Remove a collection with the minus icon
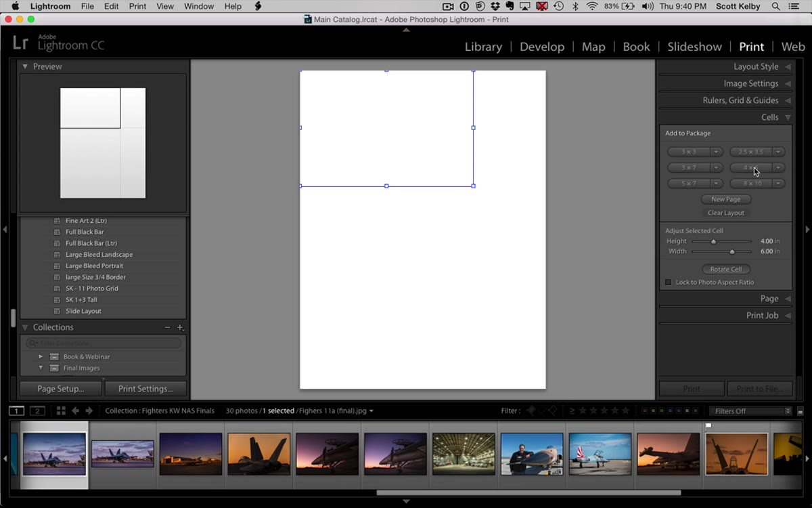The height and width of the screenshot is (508, 812). click(168, 328)
